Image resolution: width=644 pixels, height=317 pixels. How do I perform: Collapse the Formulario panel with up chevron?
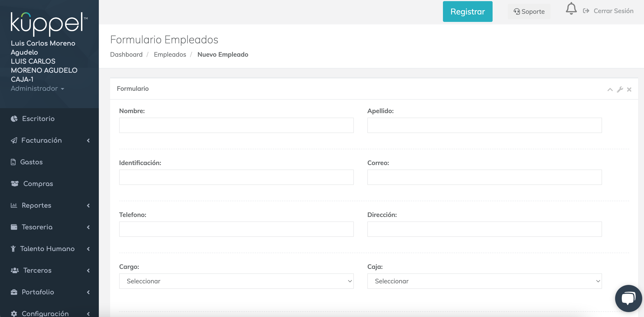point(610,90)
